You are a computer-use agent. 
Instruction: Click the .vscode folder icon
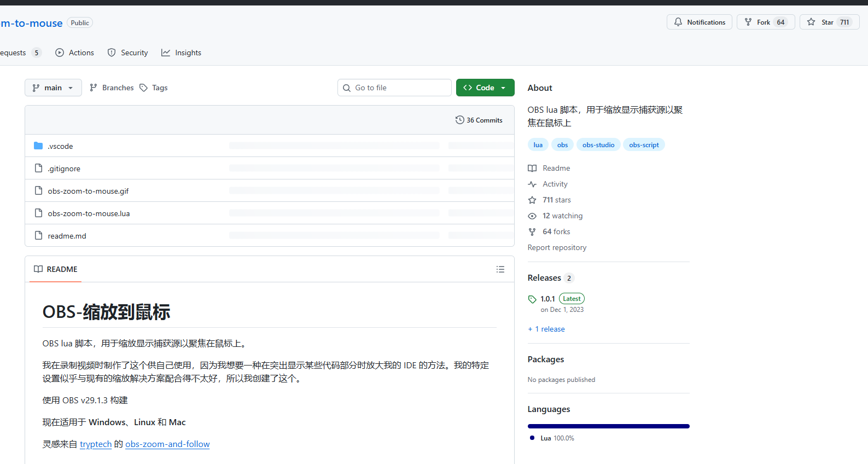point(38,146)
